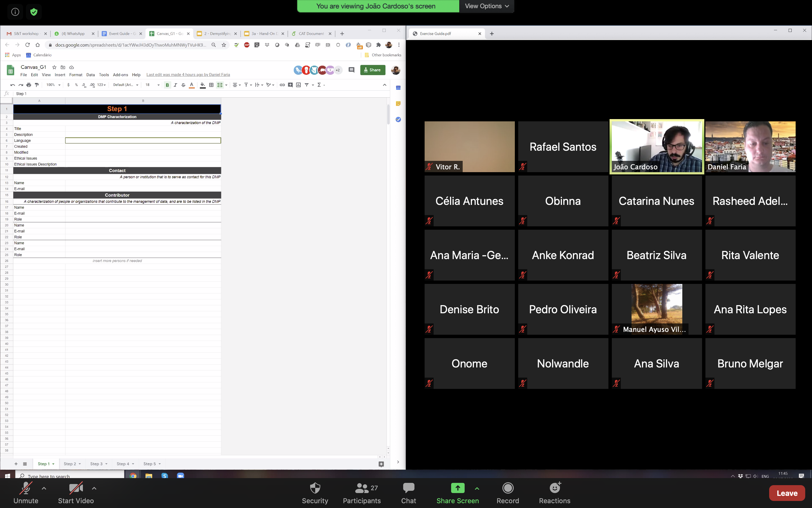Select the paint format tool
This screenshot has width=812, height=508.
[x=37, y=85]
